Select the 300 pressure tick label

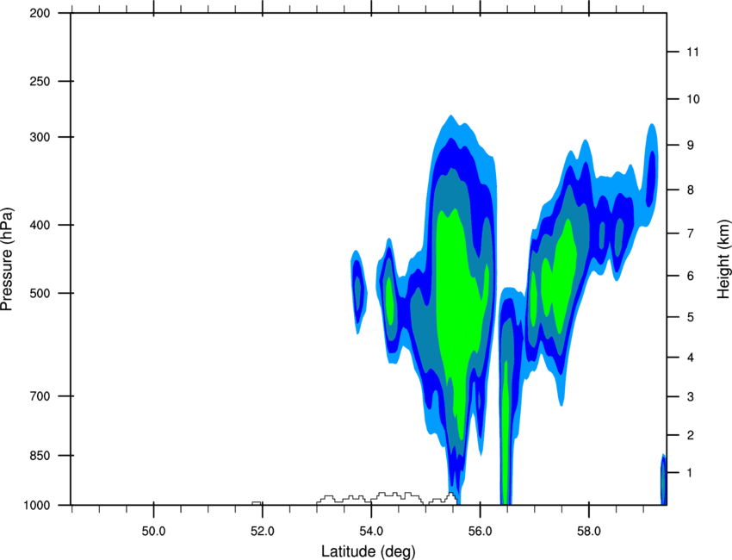click(40, 137)
